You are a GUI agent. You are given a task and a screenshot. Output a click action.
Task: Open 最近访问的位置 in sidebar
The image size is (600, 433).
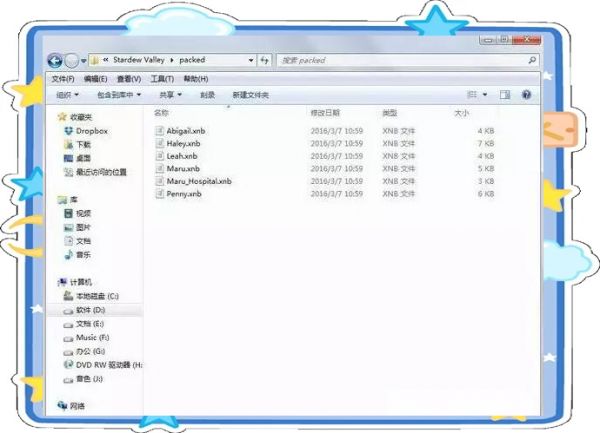[x=95, y=172]
